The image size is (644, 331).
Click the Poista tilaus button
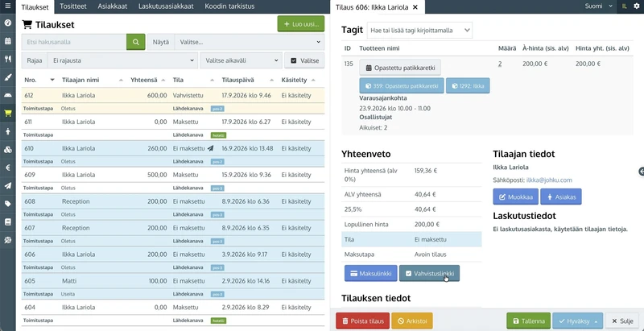(x=363, y=321)
